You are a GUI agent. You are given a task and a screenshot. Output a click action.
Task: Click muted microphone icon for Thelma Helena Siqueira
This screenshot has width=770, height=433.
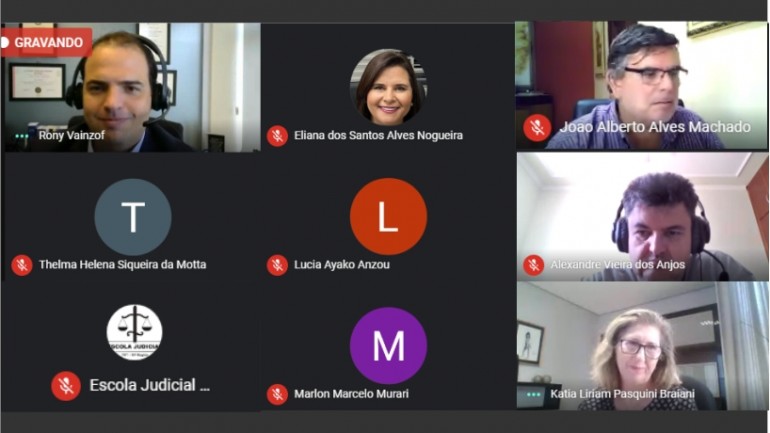click(22, 265)
